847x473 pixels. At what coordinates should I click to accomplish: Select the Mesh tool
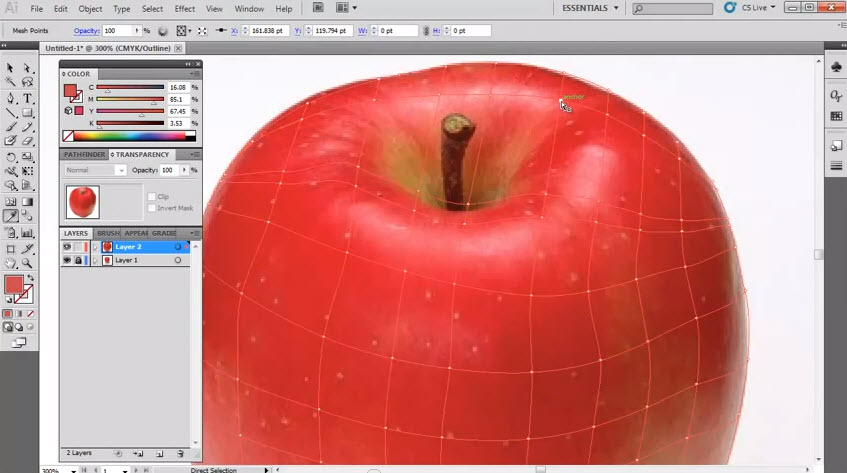10,202
